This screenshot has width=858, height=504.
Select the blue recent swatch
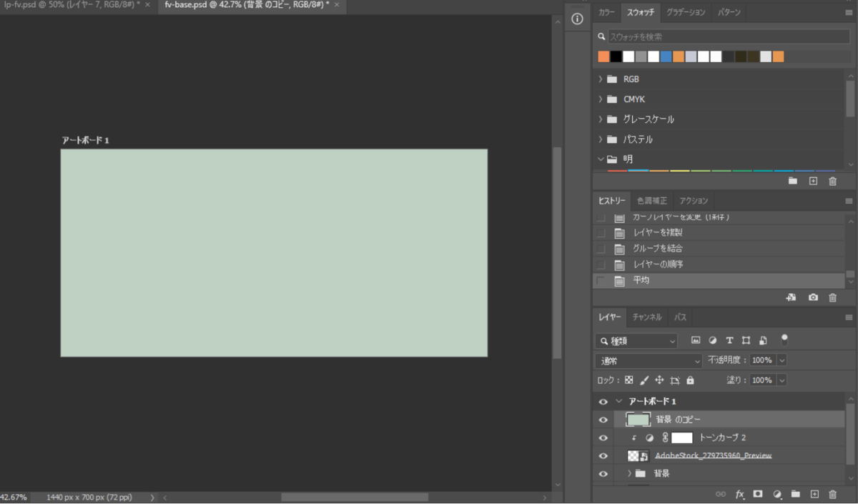pyautogui.click(x=666, y=56)
